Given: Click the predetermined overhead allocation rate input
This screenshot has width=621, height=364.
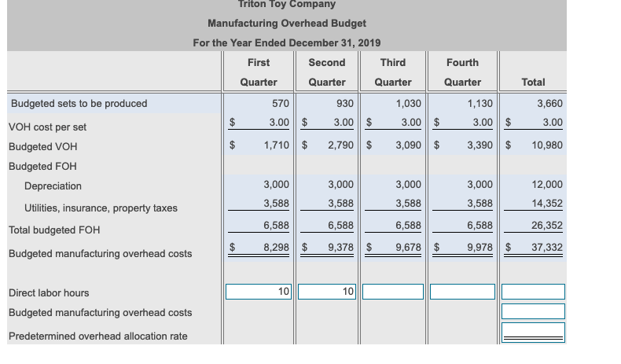Looking at the screenshot, I should 533,333.
